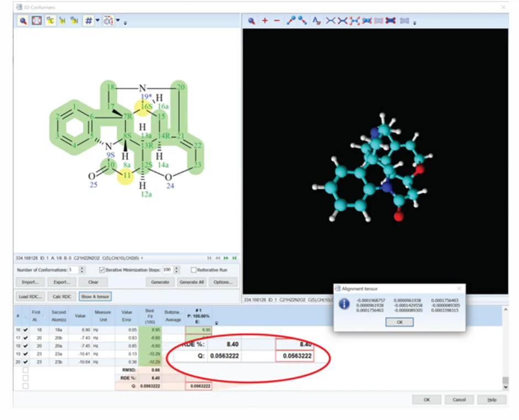Click the Number of Conformations input field

pos(73,270)
